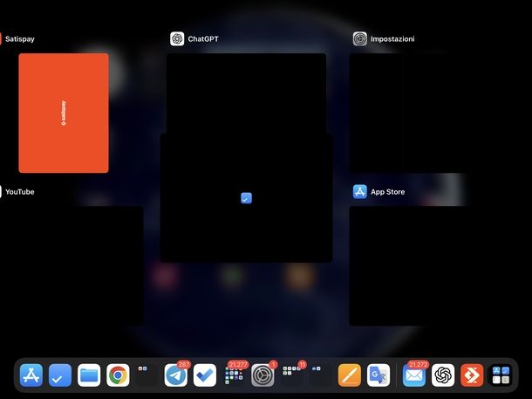Tap the App Store icon above its card
Viewport: 532px width, 399px height.
[x=359, y=191]
